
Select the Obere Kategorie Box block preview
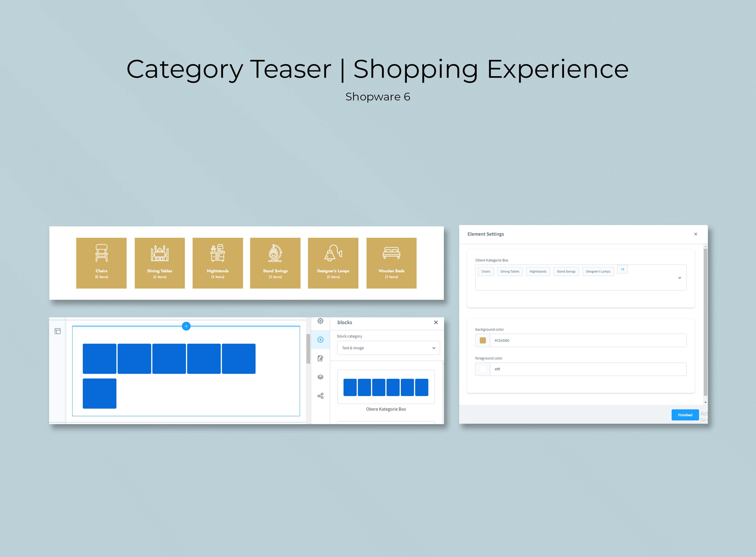pyautogui.click(x=386, y=387)
